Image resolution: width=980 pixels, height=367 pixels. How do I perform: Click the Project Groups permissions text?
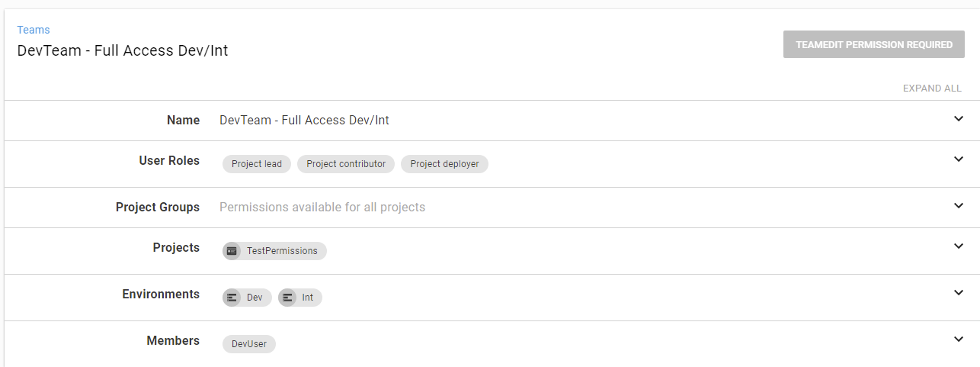click(x=322, y=207)
